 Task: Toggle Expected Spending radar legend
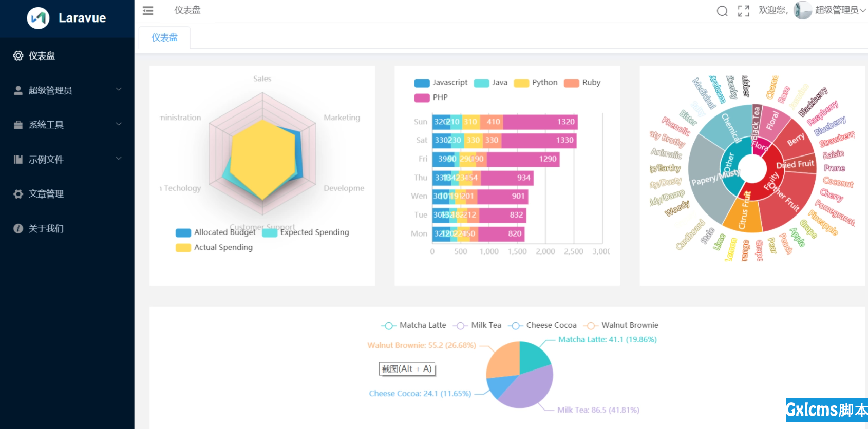306,232
